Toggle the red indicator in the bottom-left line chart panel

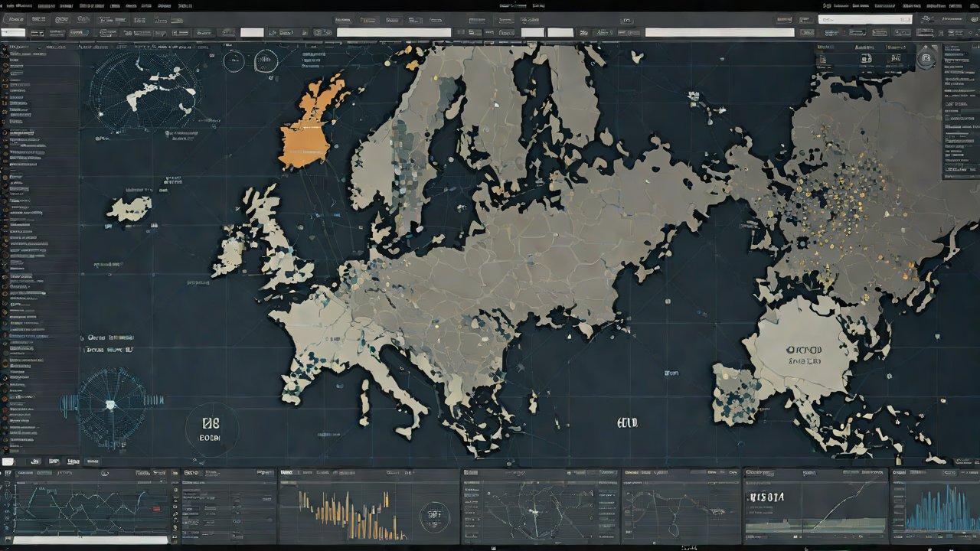point(158,508)
